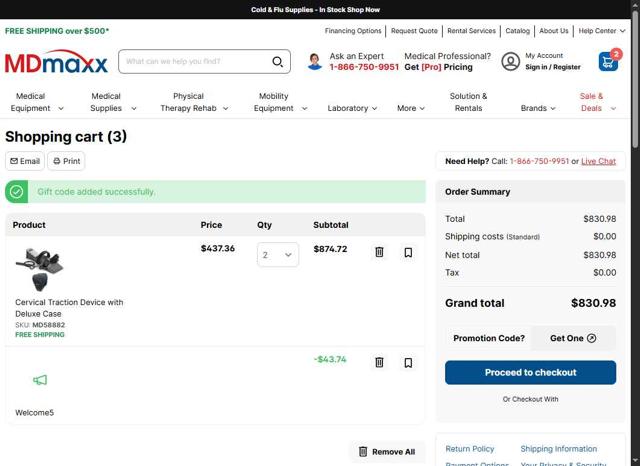Viewport: 640px width, 466px height.
Task: Expand Brands menu
Action: [x=538, y=108]
